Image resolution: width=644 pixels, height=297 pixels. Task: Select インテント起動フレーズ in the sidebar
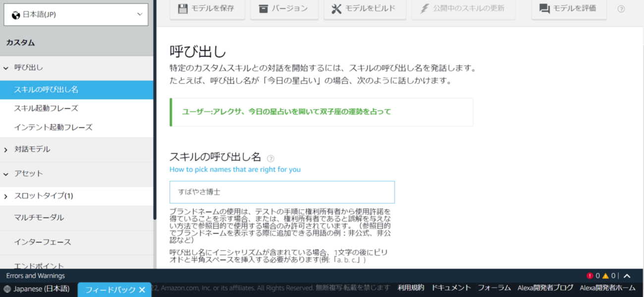coord(53,127)
